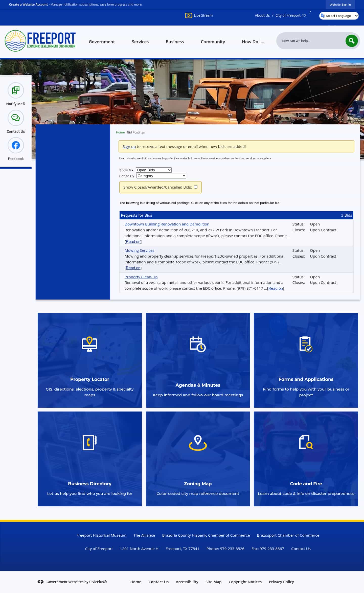Open the Business menu

175,42
